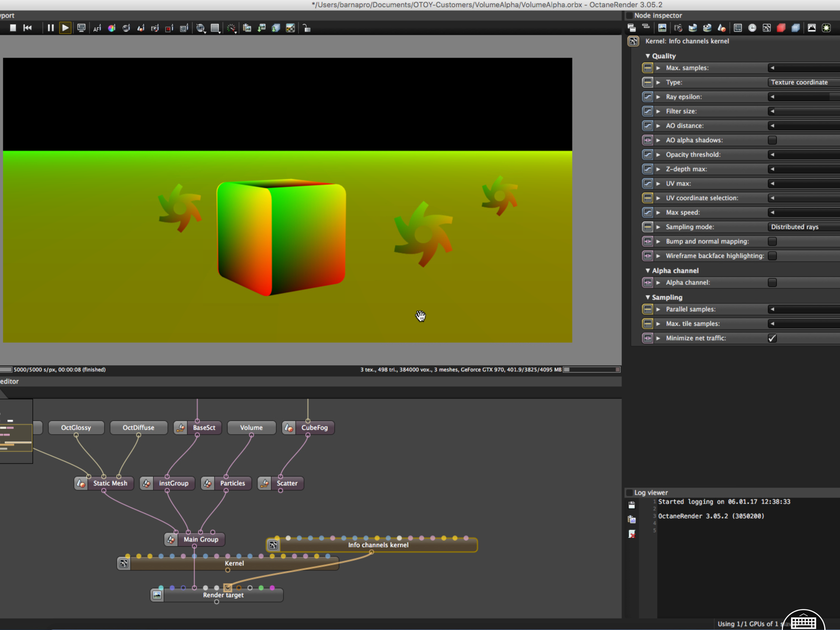840x630 pixels.
Task: Click the viewport lock icon
Action: (307, 28)
